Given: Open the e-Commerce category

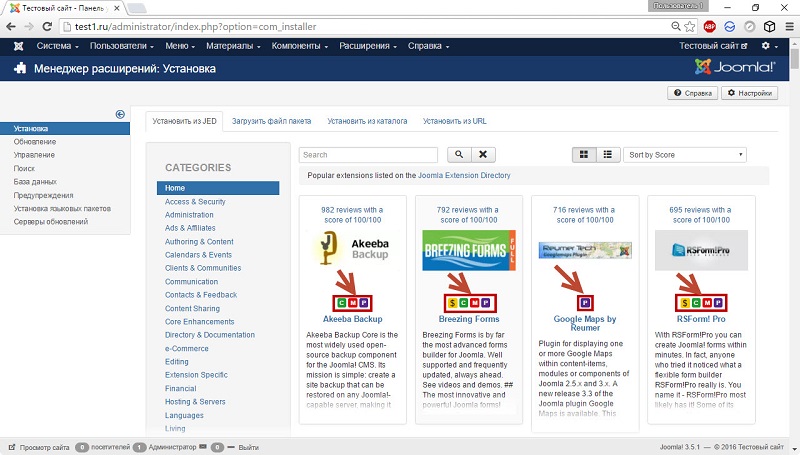Looking at the screenshot, I should (187, 348).
